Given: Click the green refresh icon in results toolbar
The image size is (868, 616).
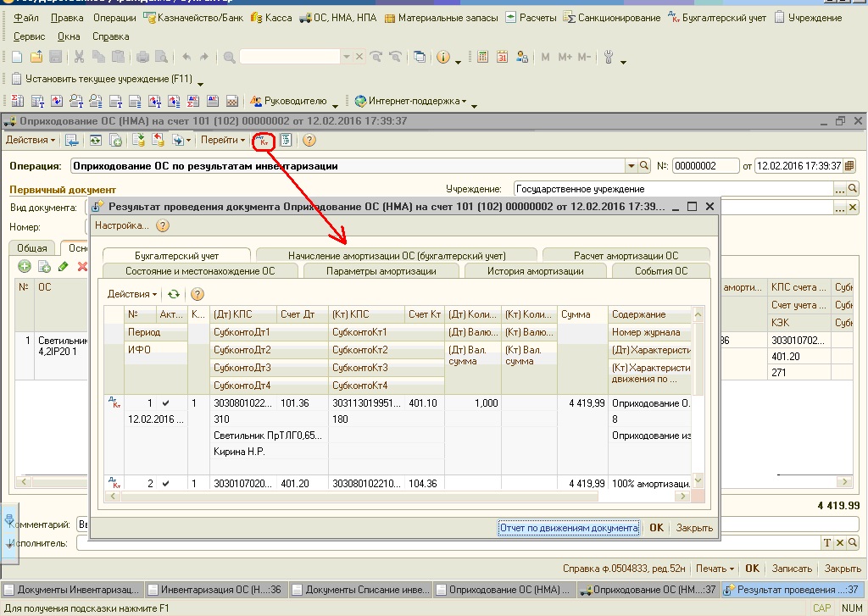Looking at the screenshot, I should click(x=174, y=294).
